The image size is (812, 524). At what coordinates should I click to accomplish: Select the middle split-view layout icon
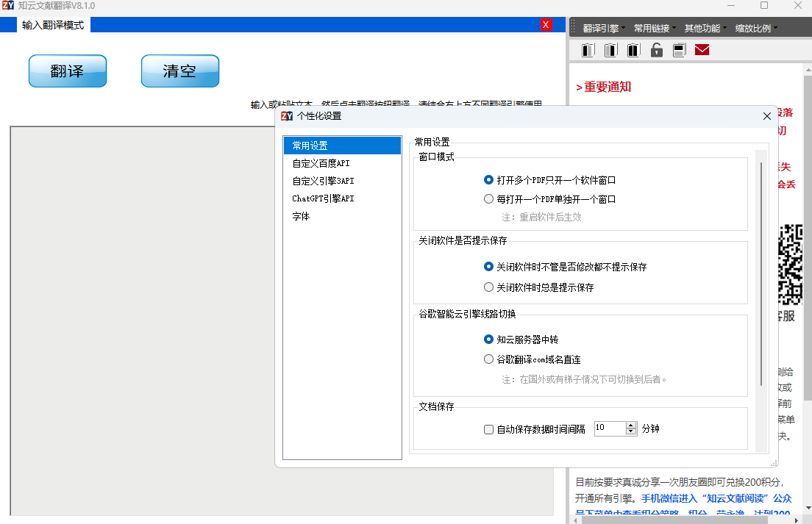[610, 49]
